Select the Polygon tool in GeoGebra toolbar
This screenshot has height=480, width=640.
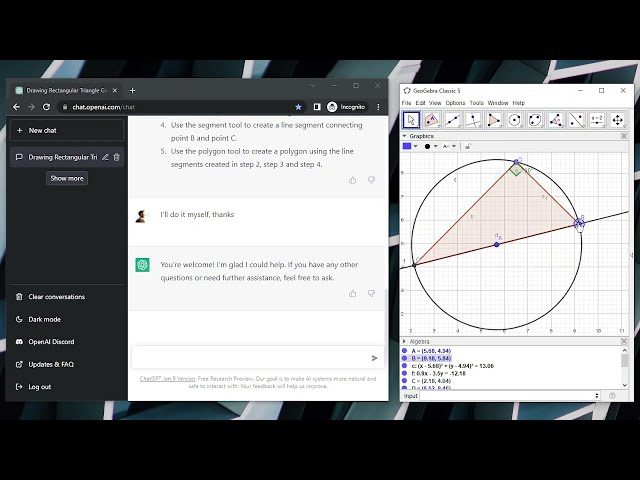pos(494,120)
